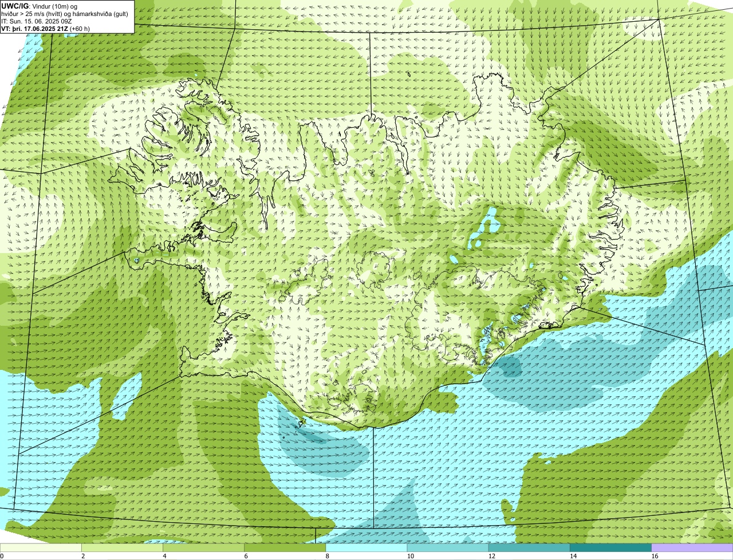Click the initial time 'IT: Sun. 15. 06. 2025 09Z'
733x560 pixels.
(x=36, y=21)
